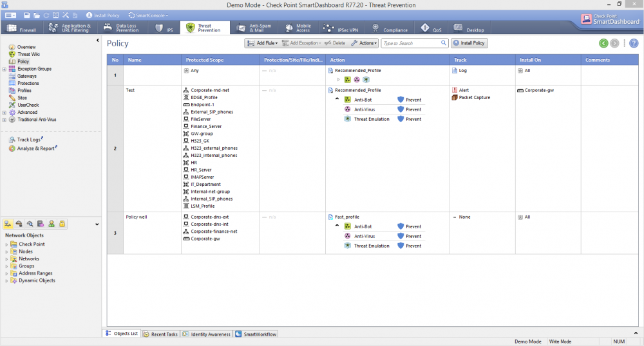This screenshot has height=346, width=644.
Task: Collapse rule 2 Action blades arrow
Action: click(337, 99)
